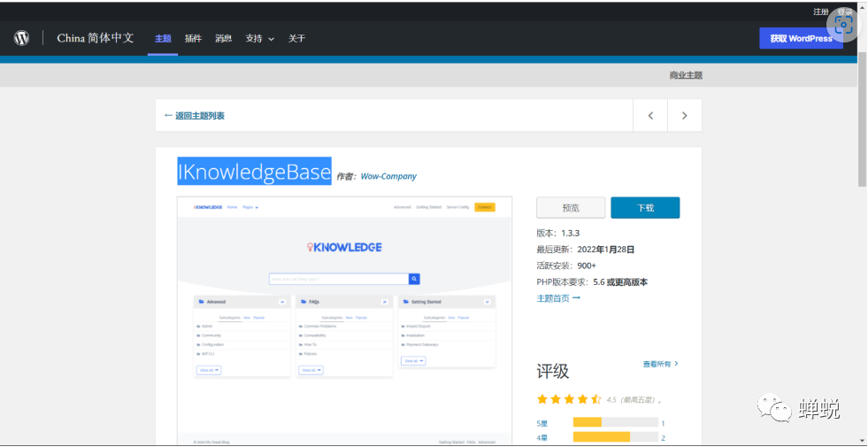Click the 5星 rating bar

[616, 422]
